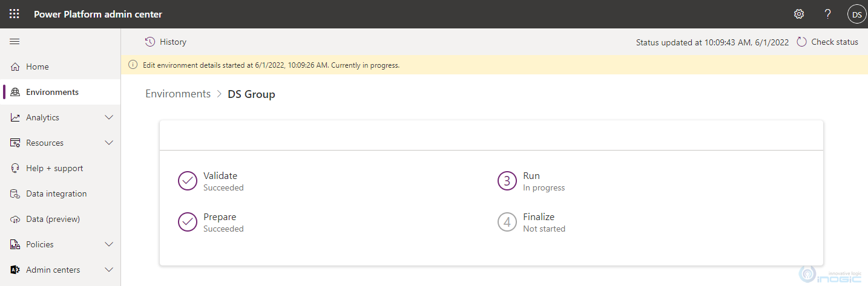
Task: Click the Admin centers icon
Action: tap(15, 270)
